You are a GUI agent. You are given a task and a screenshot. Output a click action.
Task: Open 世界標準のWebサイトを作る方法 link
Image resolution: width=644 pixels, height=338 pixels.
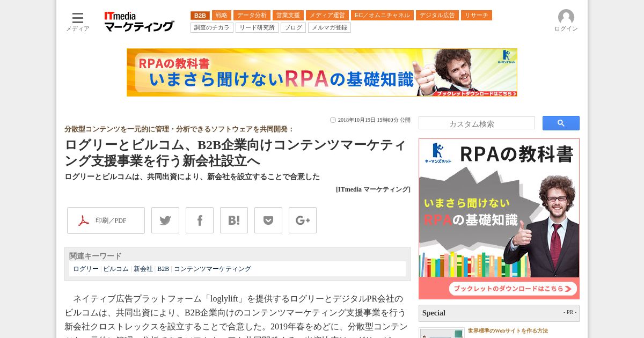click(508, 331)
